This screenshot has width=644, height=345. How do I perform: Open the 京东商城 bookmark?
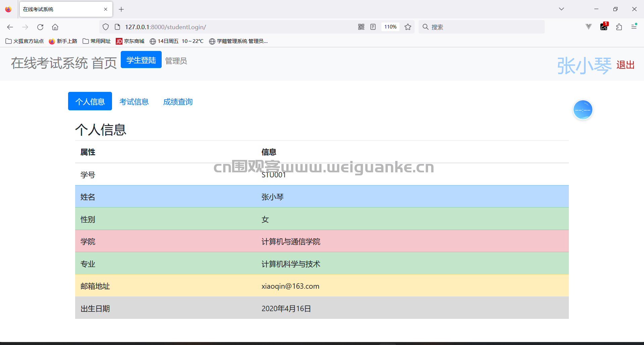(130, 41)
